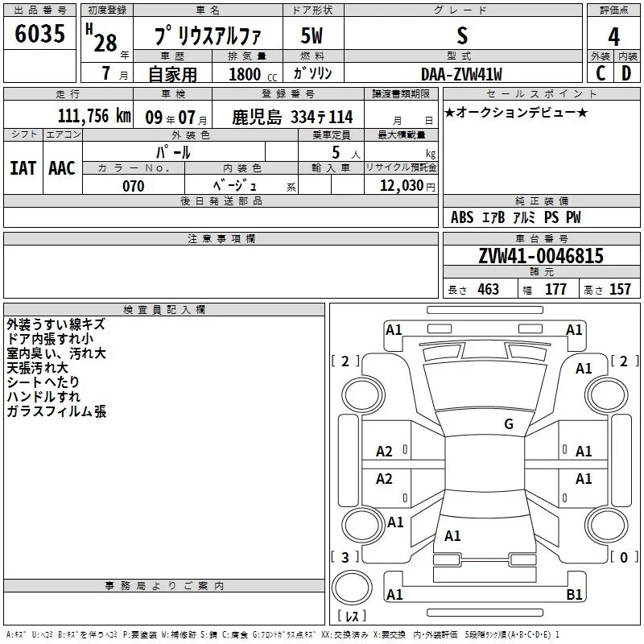This screenshot has height=644, width=644.
Task: Click the "セールスポイント" header
Action: [542, 94]
